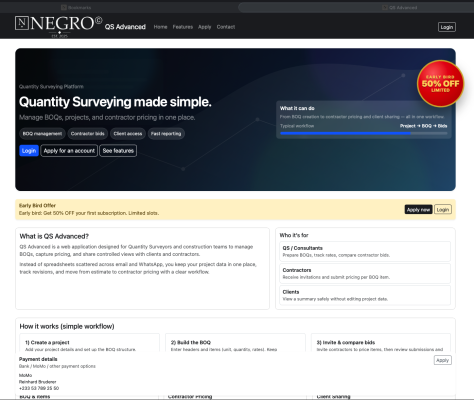Open the Contractors card
474x400 pixels.
[365, 273]
